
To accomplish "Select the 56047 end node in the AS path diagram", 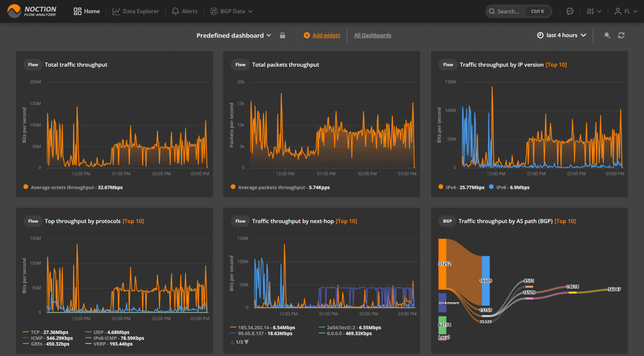I will (x=614, y=289).
